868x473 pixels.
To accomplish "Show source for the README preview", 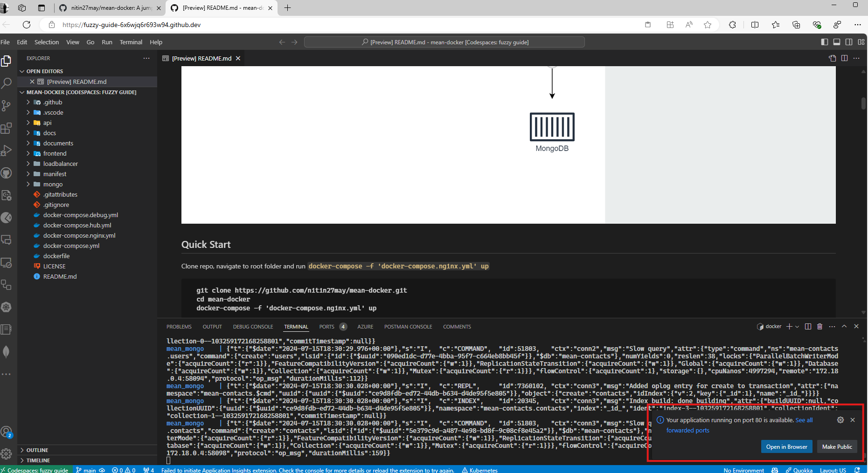I will [x=833, y=58].
